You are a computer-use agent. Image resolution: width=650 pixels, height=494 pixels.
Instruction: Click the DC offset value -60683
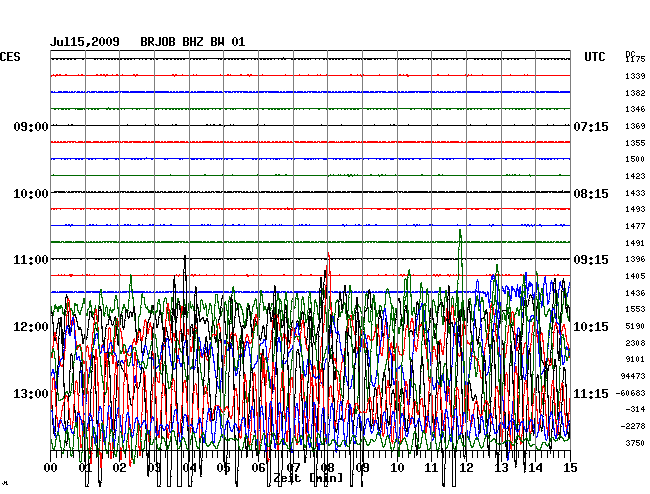coord(631,393)
